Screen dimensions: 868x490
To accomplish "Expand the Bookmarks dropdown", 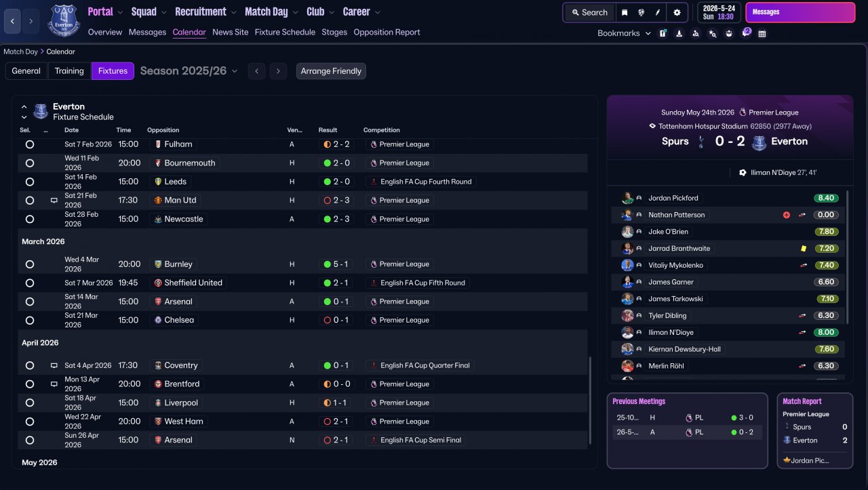I will [x=624, y=33].
